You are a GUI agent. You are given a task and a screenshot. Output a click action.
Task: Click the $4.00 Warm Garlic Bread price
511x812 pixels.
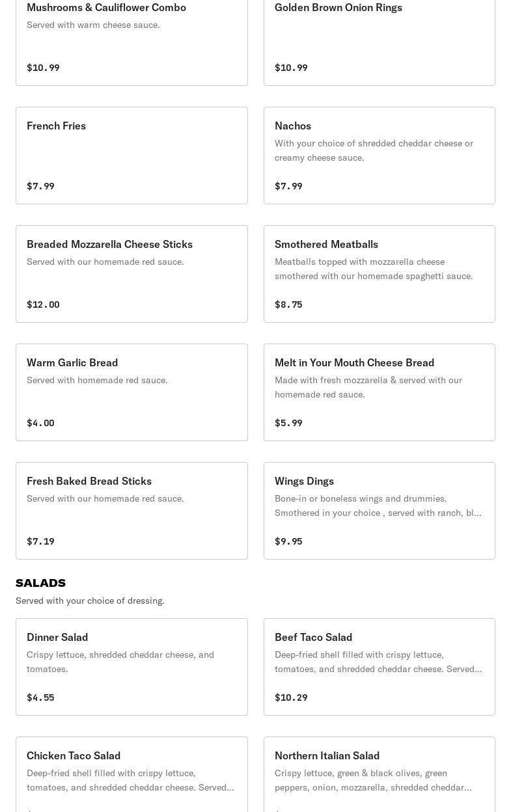tap(40, 423)
